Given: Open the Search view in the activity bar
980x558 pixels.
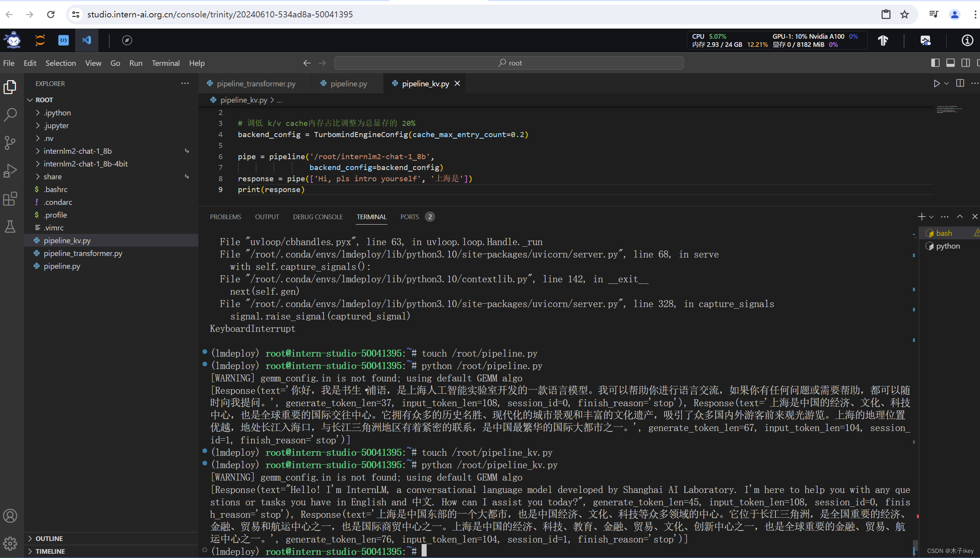Looking at the screenshot, I should pyautogui.click(x=10, y=115).
